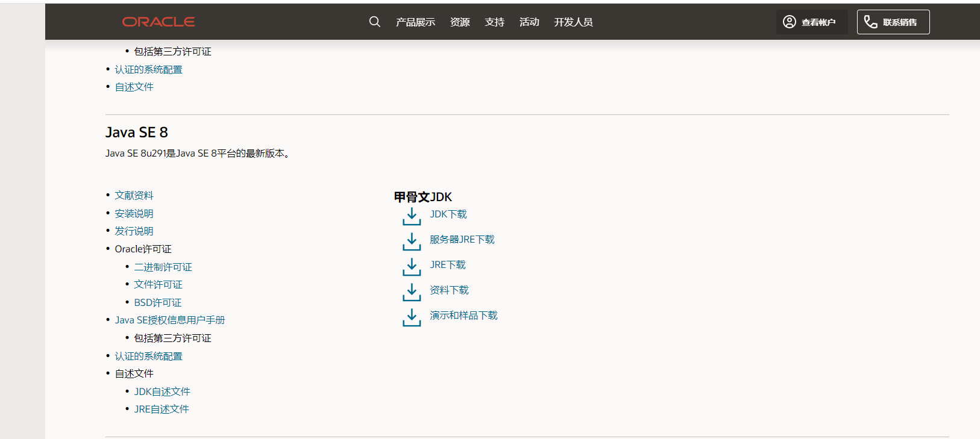
Task: Click download icon beside JDK下载
Action: (x=412, y=216)
